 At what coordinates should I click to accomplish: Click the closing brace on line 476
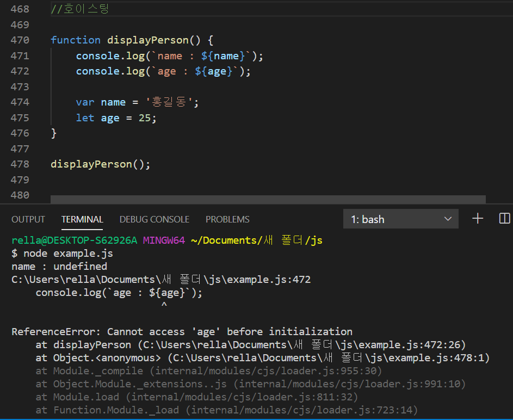(54, 133)
